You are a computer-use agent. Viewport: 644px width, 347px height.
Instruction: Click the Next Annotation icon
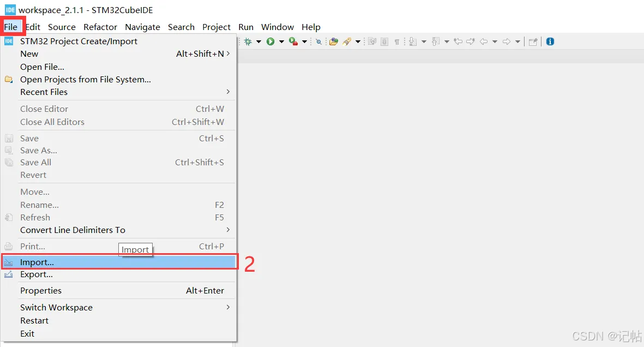tap(413, 41)
